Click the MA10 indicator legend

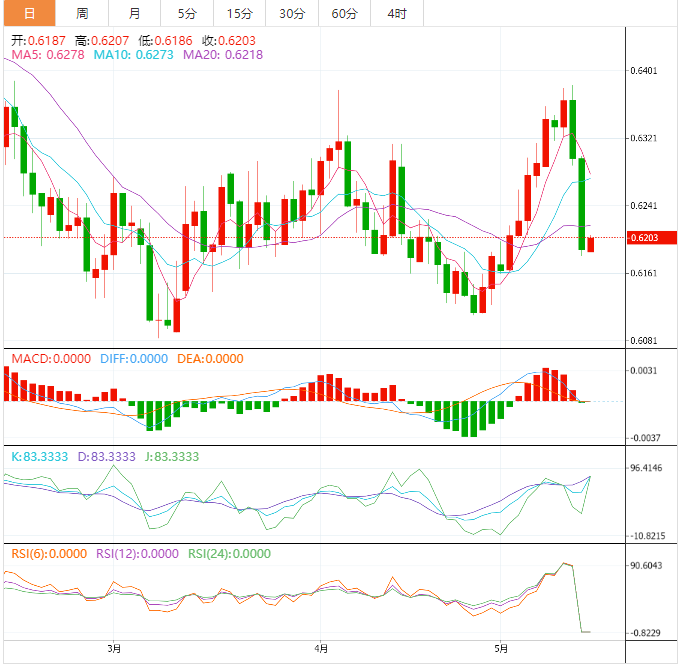[133, 55]
